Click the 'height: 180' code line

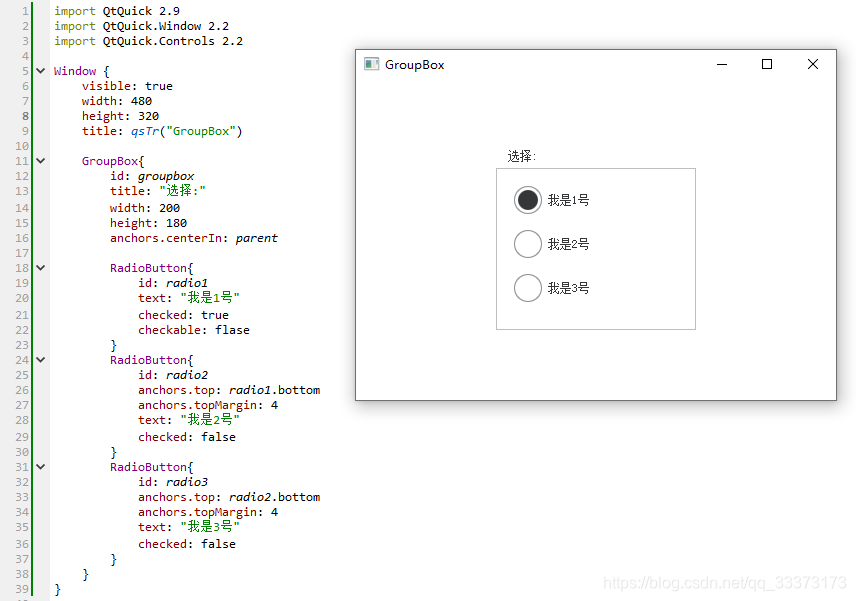[x=148, y=223]
